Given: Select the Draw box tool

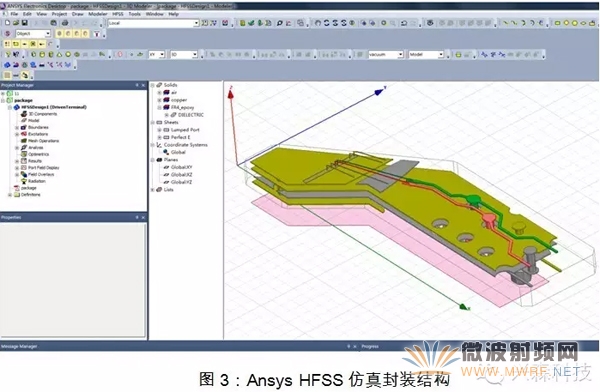Looking at the screenshot, I should (34, 55).
